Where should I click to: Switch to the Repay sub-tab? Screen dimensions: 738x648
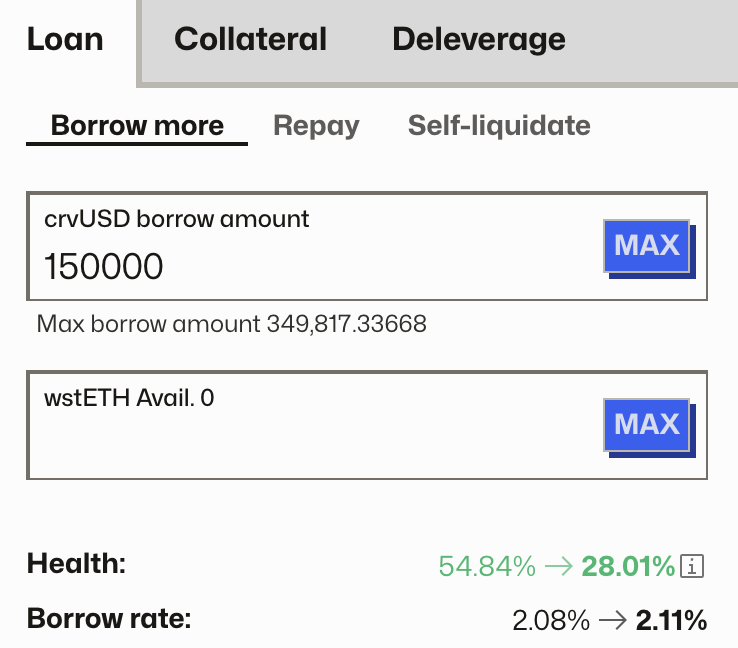[316, 126]
